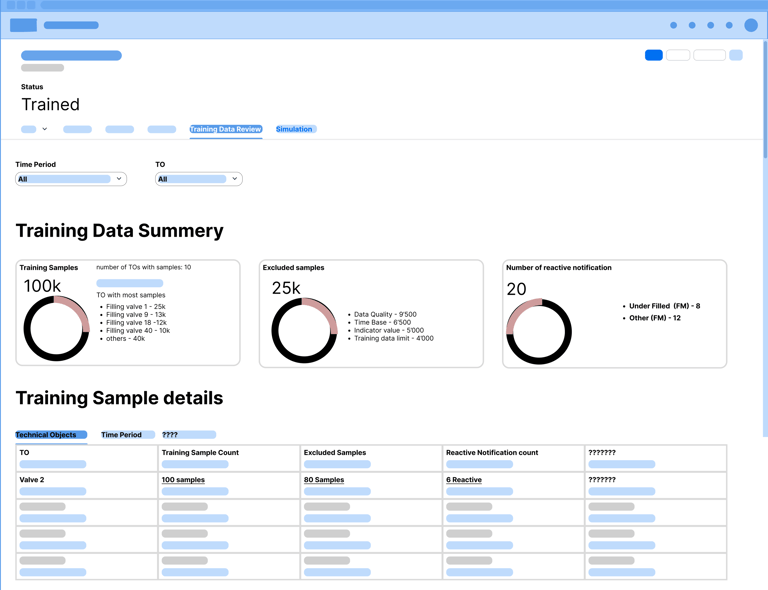This screenshot has height=590, width=768.
Task: Click 'others - 40k' entry
Action: coord(125,339)
